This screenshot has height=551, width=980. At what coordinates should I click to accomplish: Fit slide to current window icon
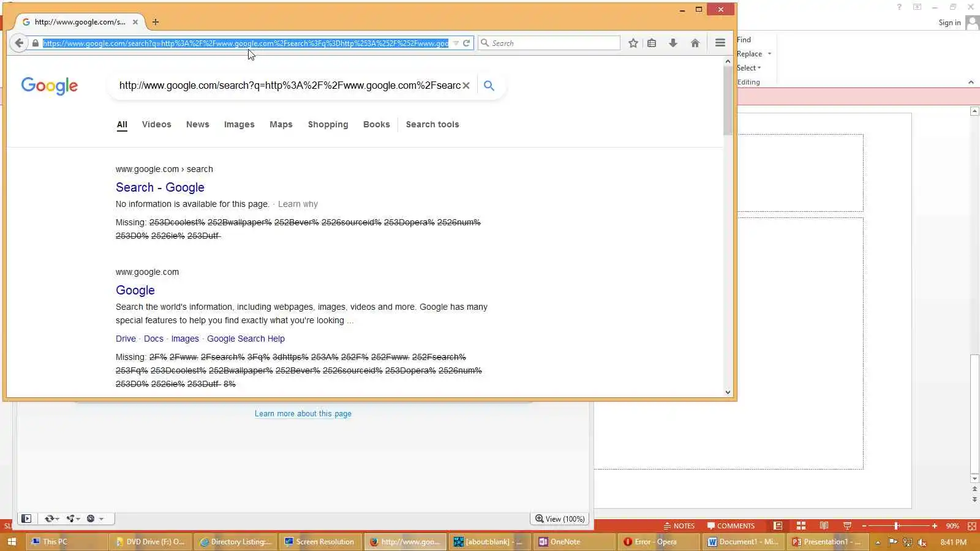pyautogui.click(x=972, y=526)
